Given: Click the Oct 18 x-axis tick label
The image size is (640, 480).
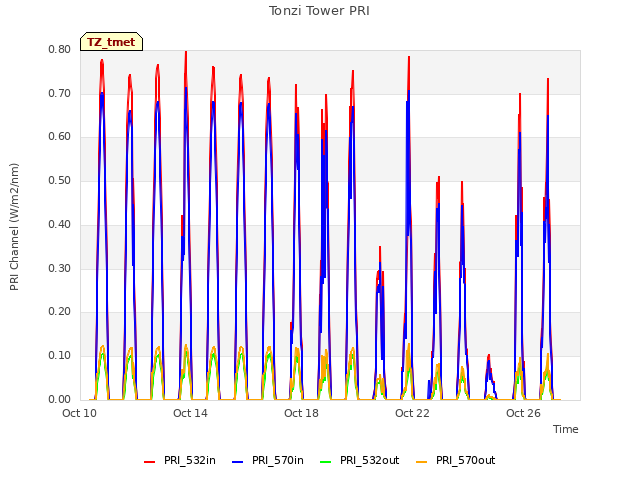Looking at the screenshot, I should tap(301, 413).
